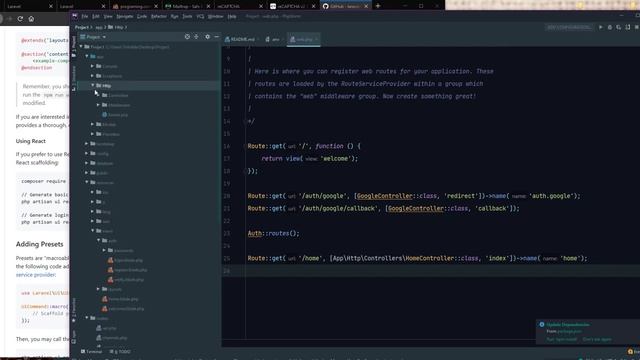Click the Project breadcrumb in navigation bar
This screenshot has height=360, width=640.
click(x=81, y=27)
